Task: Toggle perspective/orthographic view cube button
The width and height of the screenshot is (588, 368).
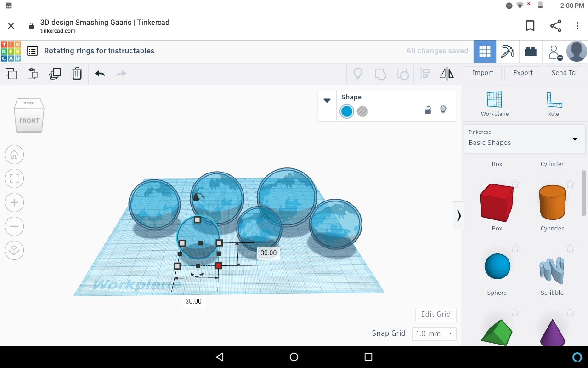Action: [14, 250]
